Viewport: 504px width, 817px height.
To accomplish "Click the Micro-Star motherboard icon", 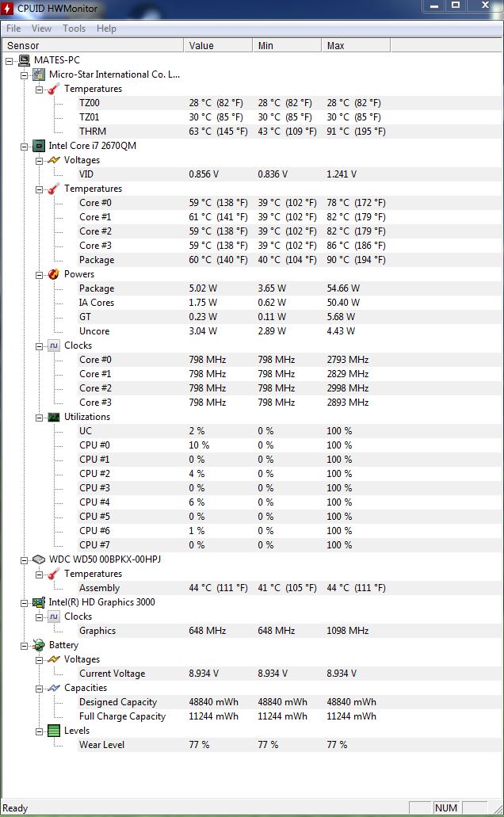I will 39,74.
